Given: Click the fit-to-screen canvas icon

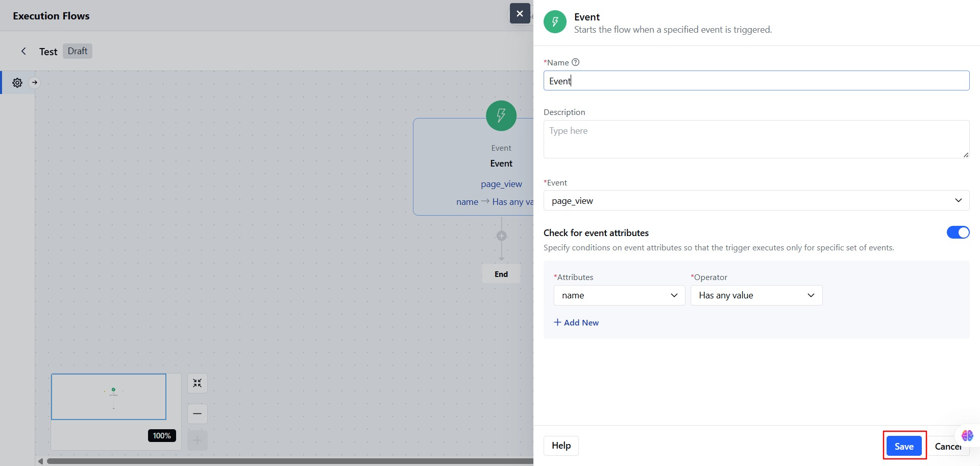Looking at the screenshot, I should click(198, 383).
